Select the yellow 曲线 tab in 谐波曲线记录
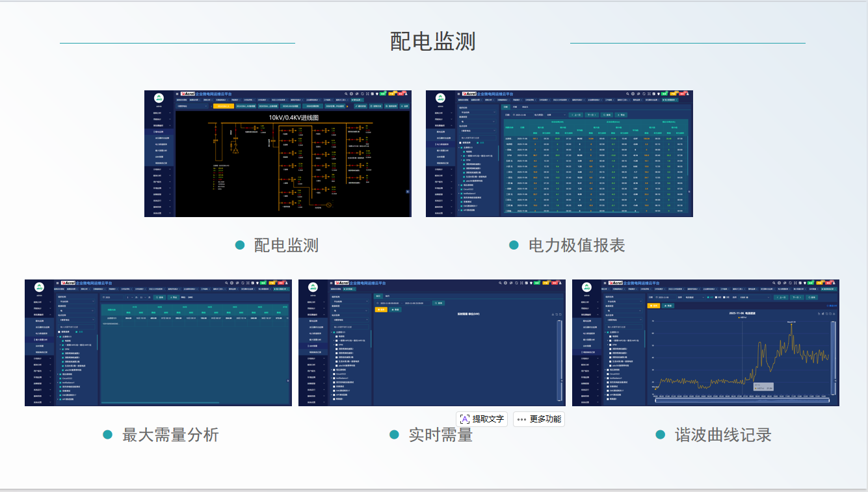The width and height of the screenshot is (868, 492). 655,305
